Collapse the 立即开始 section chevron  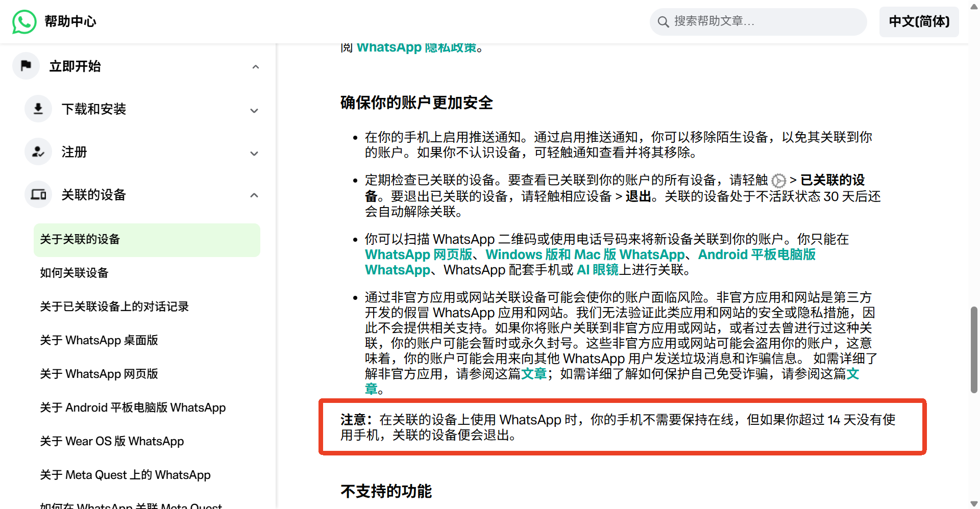(x=256, y=67)
